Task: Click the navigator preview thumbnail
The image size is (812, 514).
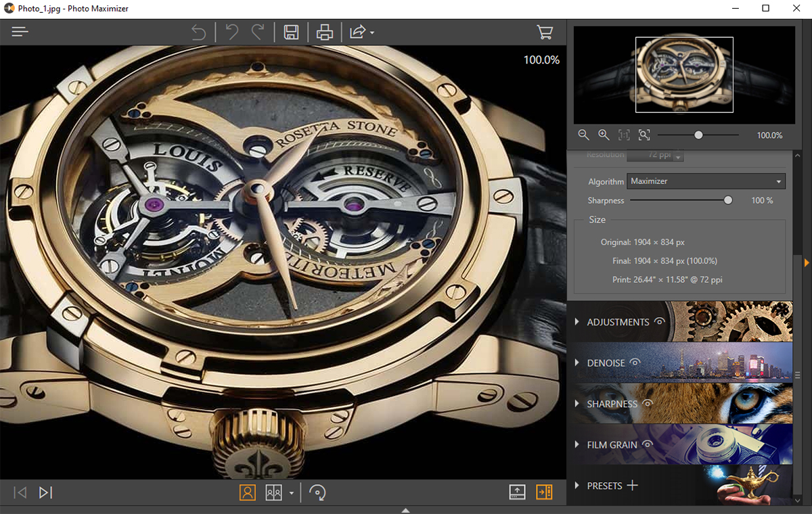Action: (x=684, y=74)
